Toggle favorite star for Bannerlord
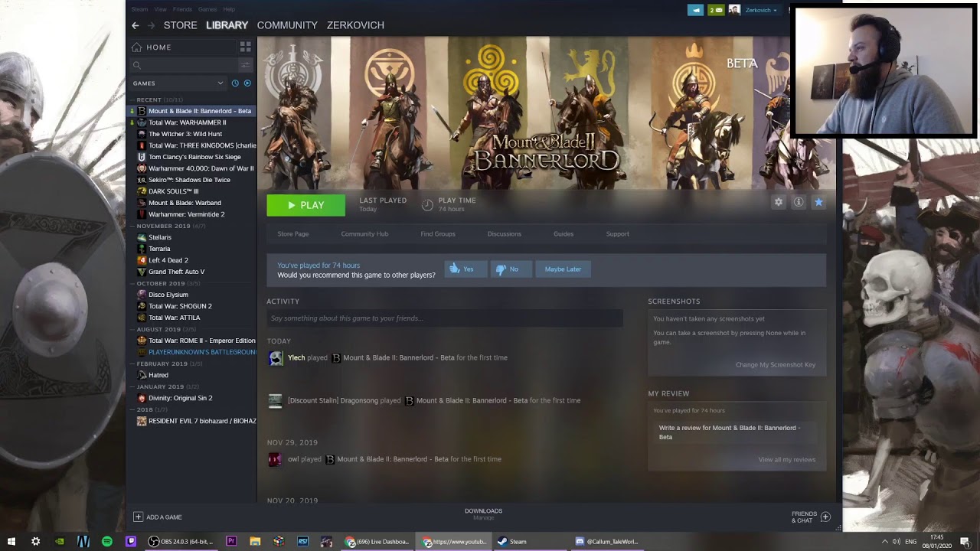The image size is (980, 551). click(818, 202)
